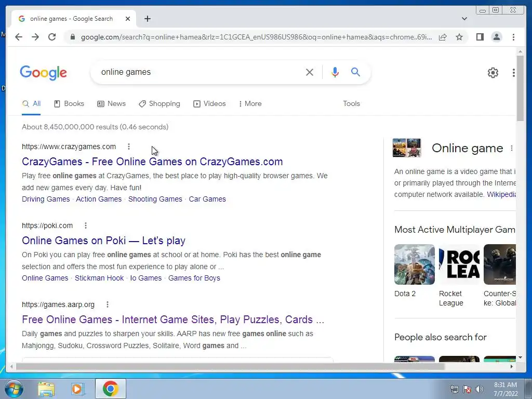532x399 pixels.
Task: Bookmark this page with the star icon
Action: pos(459,37)
